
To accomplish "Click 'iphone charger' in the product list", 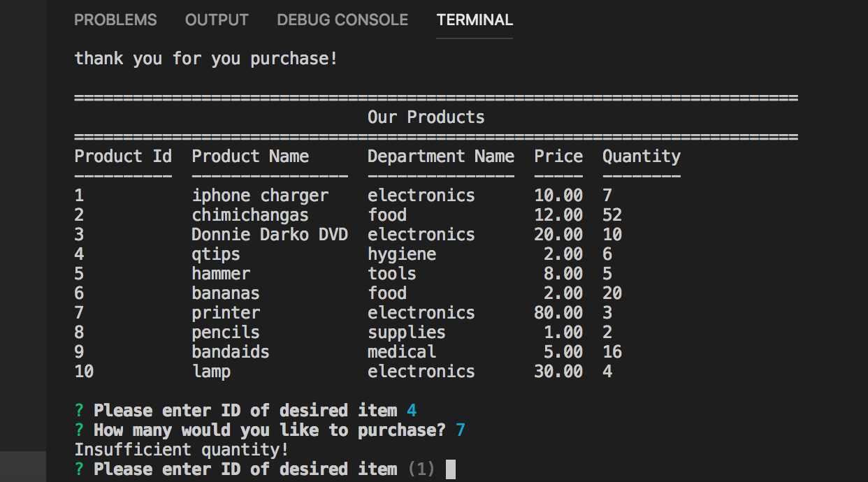I will click(260, 196).
